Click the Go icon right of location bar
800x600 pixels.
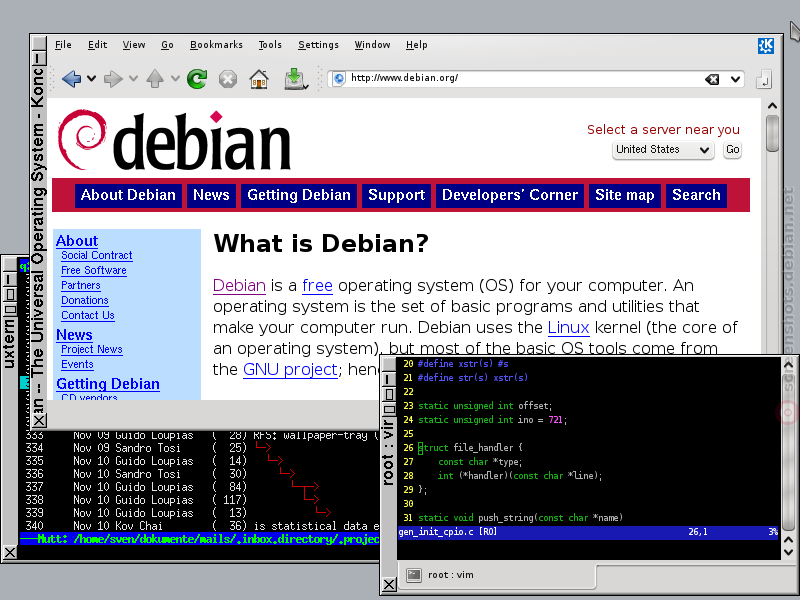764,79
